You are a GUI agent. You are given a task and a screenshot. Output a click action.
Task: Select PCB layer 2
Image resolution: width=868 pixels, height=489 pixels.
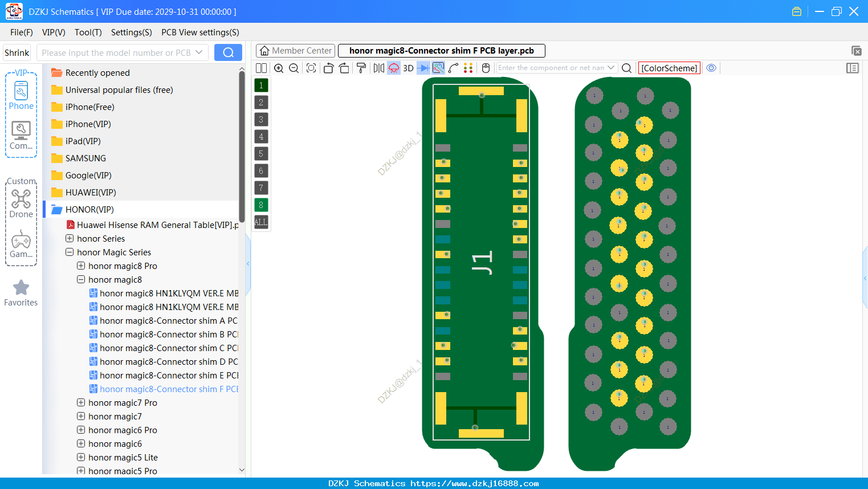coord(261,102)
